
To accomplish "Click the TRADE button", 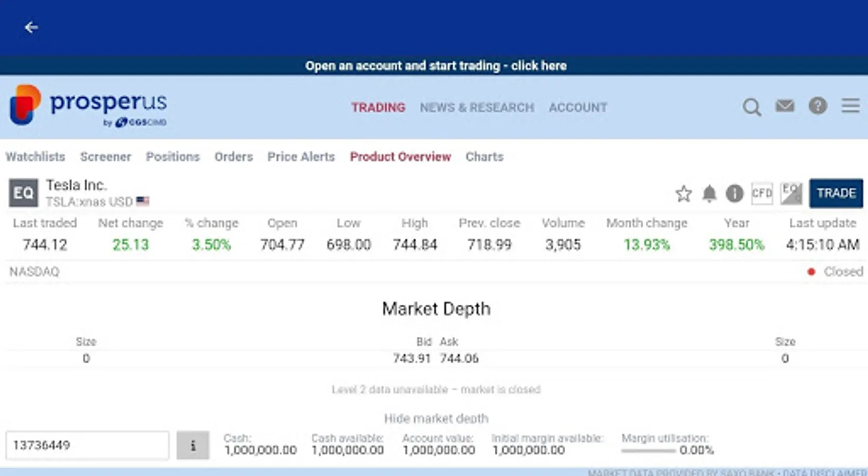I will point(836,193).
